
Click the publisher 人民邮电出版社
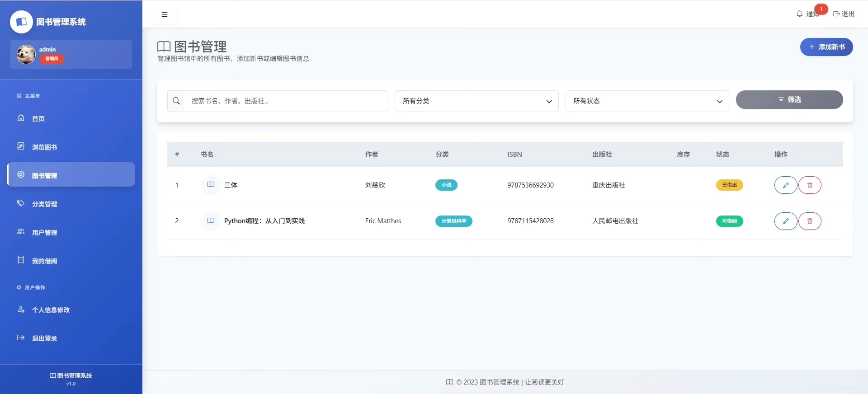[x=615, y=221]
